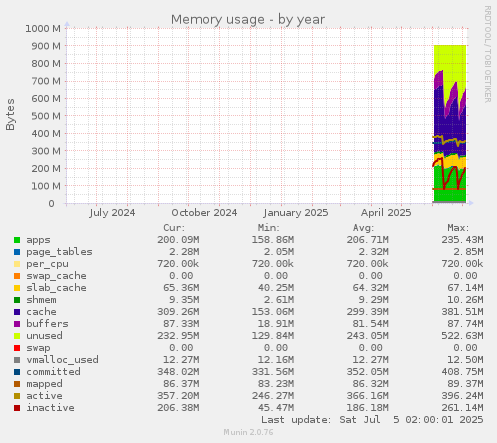497x443 pixels.
Task: Click the '100 M' y-axis label
Action: click(x=46, y=186)
